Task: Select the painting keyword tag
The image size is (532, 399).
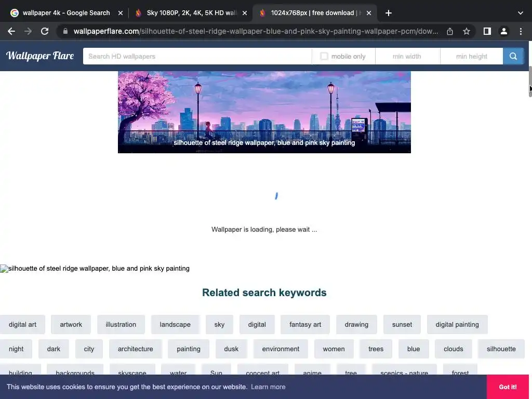Action: [x=188, y=349]
